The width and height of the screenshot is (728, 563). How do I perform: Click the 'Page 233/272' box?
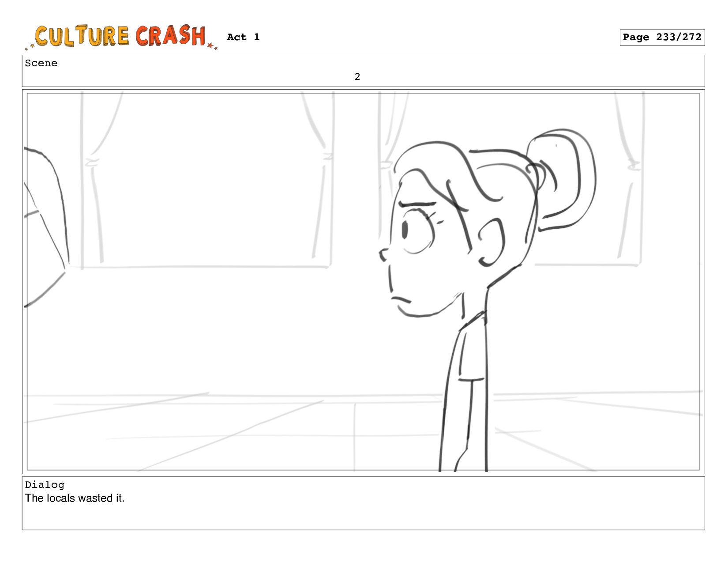[x=662, y=38]
